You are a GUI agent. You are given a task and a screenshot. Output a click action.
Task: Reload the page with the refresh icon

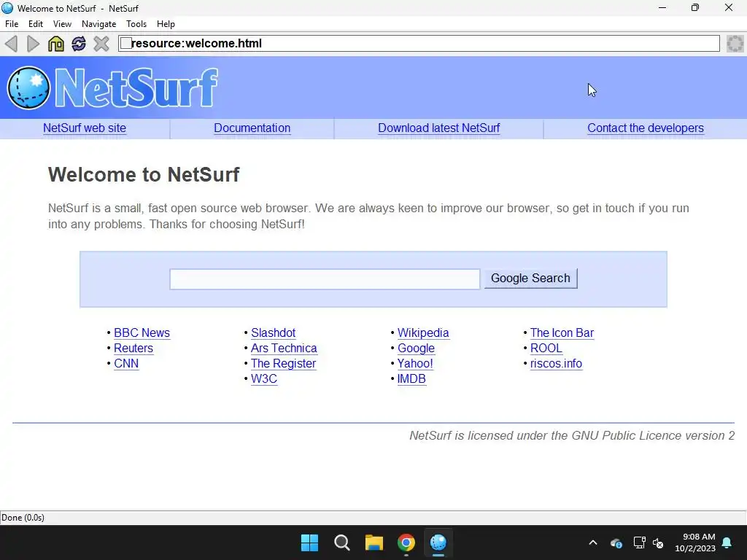click(79, 44)
